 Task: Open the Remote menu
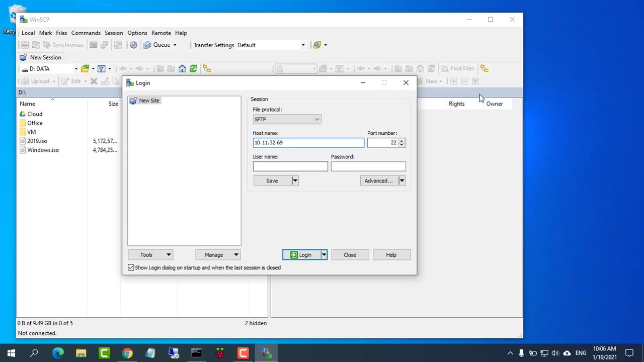[161, 33]
